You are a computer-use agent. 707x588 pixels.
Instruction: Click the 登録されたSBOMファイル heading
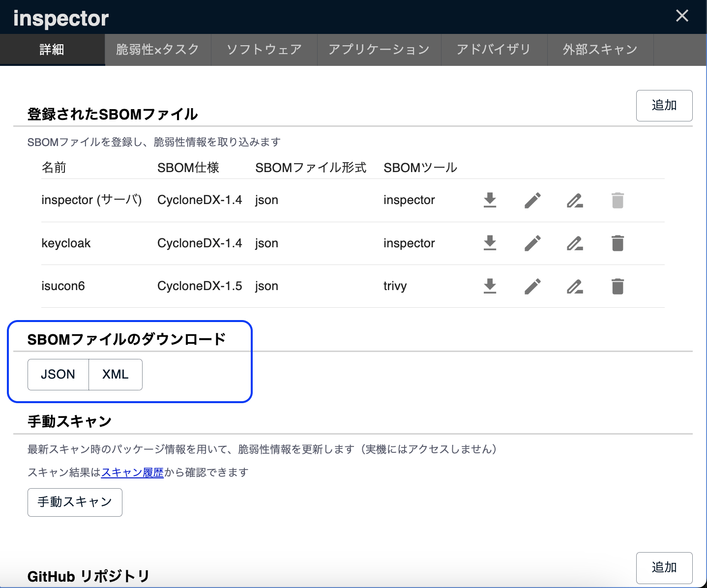coord(113,115)
